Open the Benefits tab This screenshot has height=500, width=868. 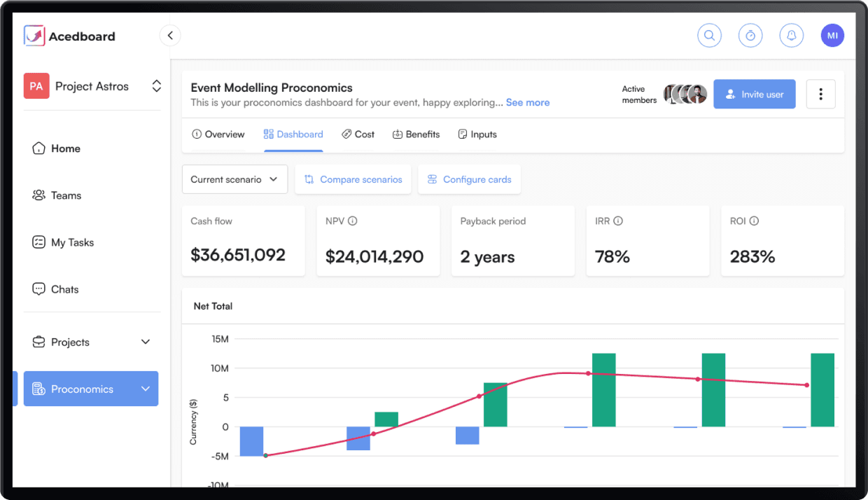(416, 134)
